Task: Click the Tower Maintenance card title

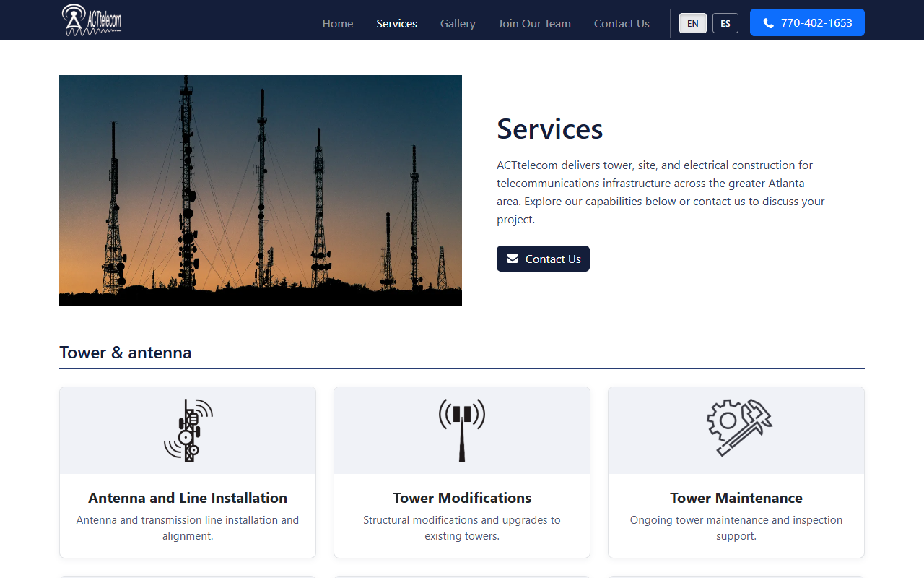Action: tap(736, 498)
